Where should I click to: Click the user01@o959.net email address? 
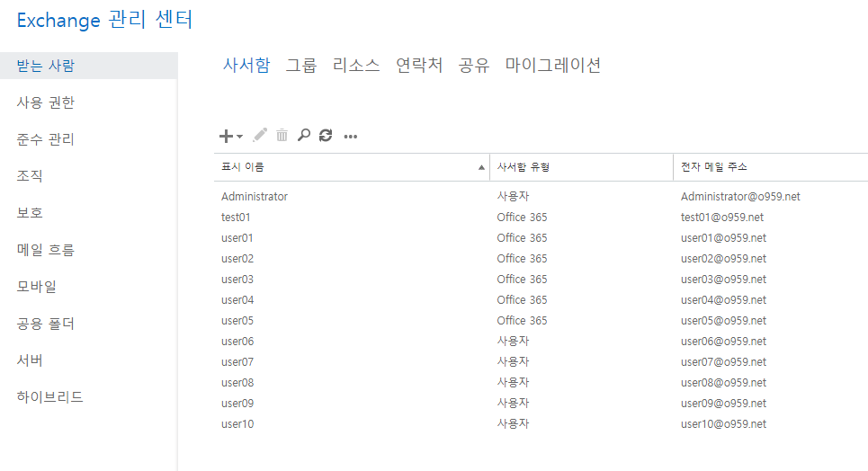(x=723, y=238)
